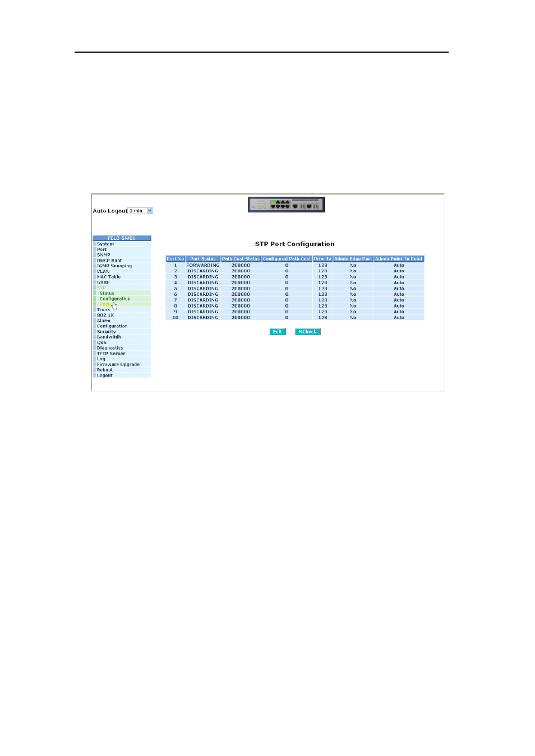Click the Port No column header
The height and width of the screenshot is (756, 535).
click(x=176, y=259)
